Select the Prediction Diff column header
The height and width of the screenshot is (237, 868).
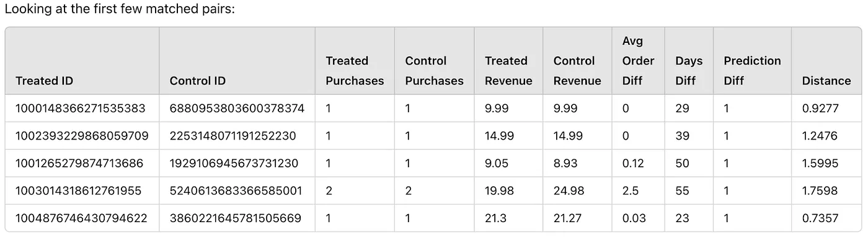pos(752,71)
